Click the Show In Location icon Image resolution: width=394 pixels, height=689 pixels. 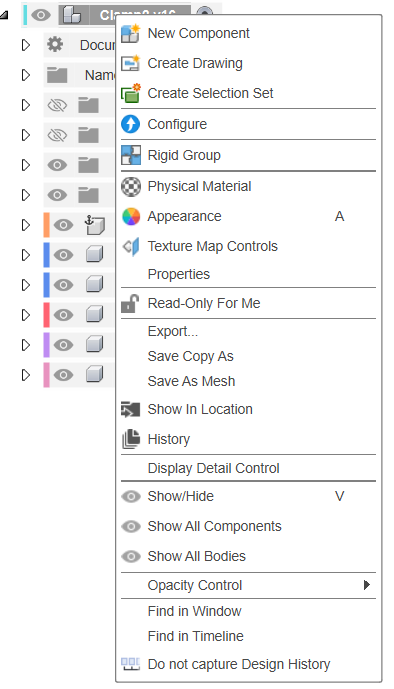pyautogui.click(x=130, y=409)
